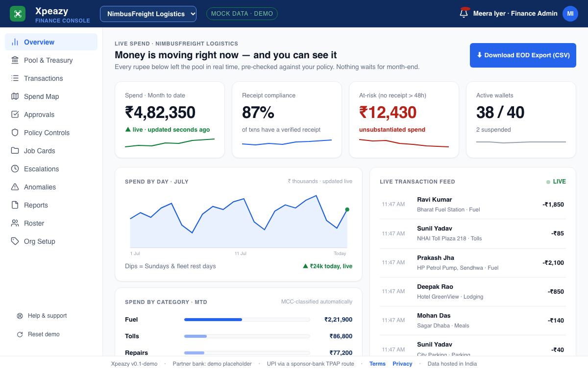This screenshot has height=372, width=588.
Task: Click the Receipt compliance 87% card
Action: [287, 119]
